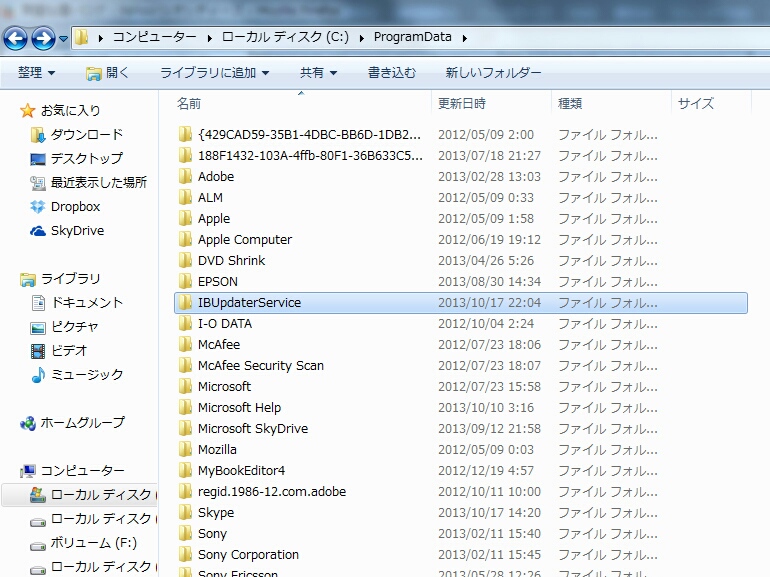The height and width of the screenshot is (577, 770).
Task: Click ProgramData in the address path
Action: [412, 37]
